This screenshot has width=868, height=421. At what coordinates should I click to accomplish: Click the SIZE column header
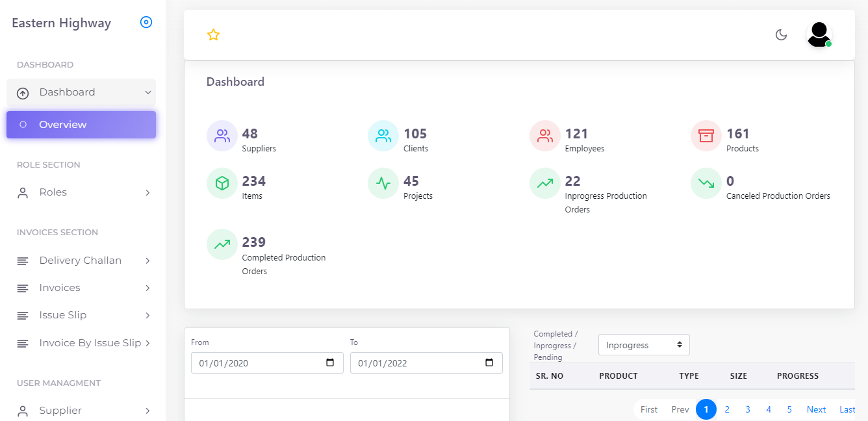tap(739, 376)
